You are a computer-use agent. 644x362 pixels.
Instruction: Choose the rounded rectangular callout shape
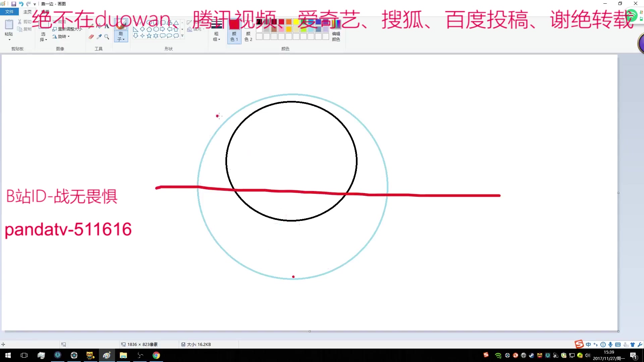pos(162,36)
